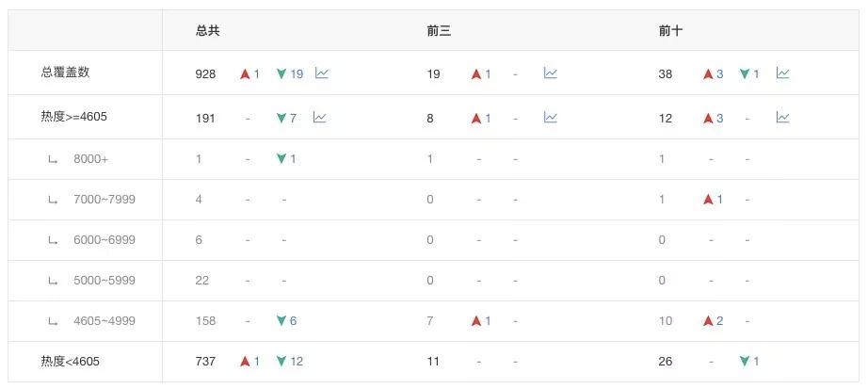The image size is (868, 389).
Task: Select the 6000~6999 sub-row
Action: click(104, 240)
